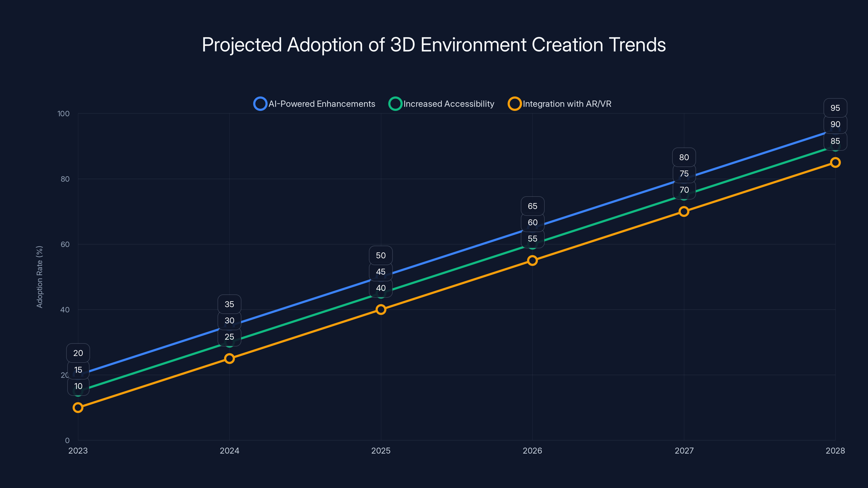Toggle the Integration with AR/VR legend entry
Viewport: 868px width, 488px height.
560,104
